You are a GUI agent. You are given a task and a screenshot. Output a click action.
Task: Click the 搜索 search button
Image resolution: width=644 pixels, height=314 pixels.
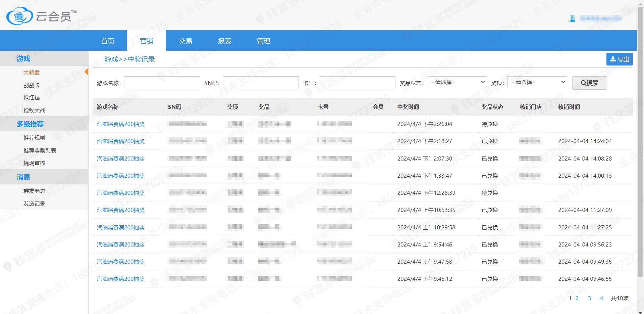(589, 83)
